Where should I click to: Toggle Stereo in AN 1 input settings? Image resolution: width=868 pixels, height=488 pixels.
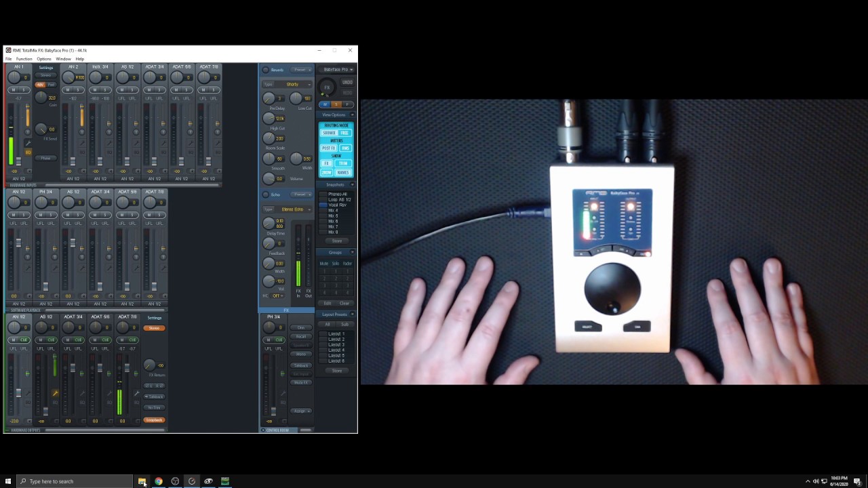pos(46,75)
